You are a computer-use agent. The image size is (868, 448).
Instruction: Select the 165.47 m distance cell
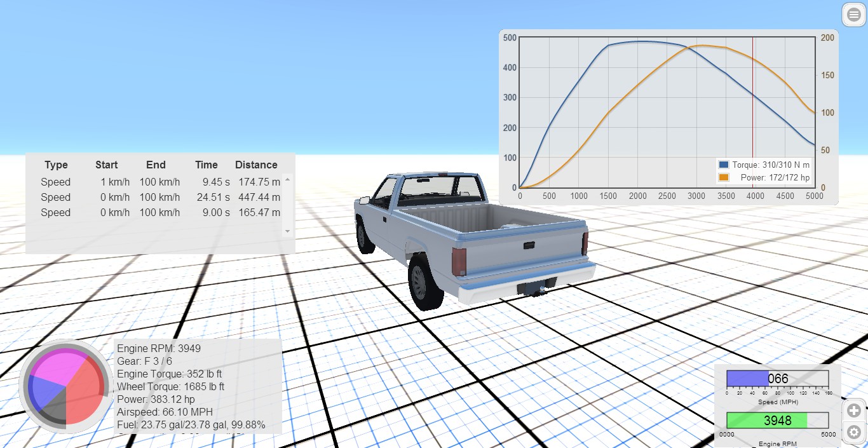click(x=259, y=212)
